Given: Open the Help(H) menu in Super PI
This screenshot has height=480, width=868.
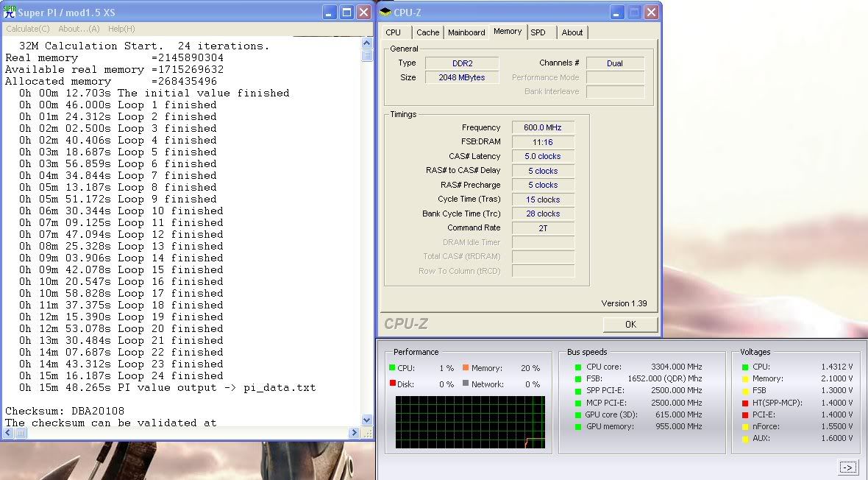Looking at the screenshot, I should [121, 29].
